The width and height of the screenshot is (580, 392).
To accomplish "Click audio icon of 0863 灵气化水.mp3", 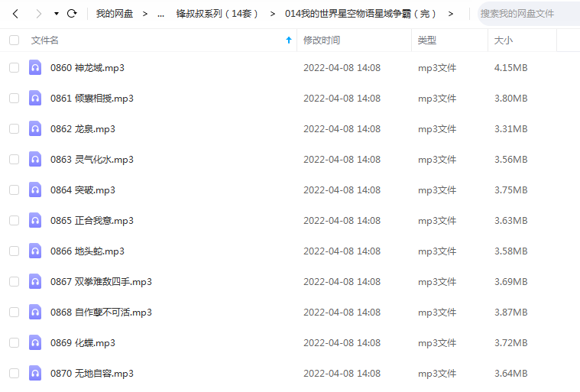I will (x=35, y=160).
